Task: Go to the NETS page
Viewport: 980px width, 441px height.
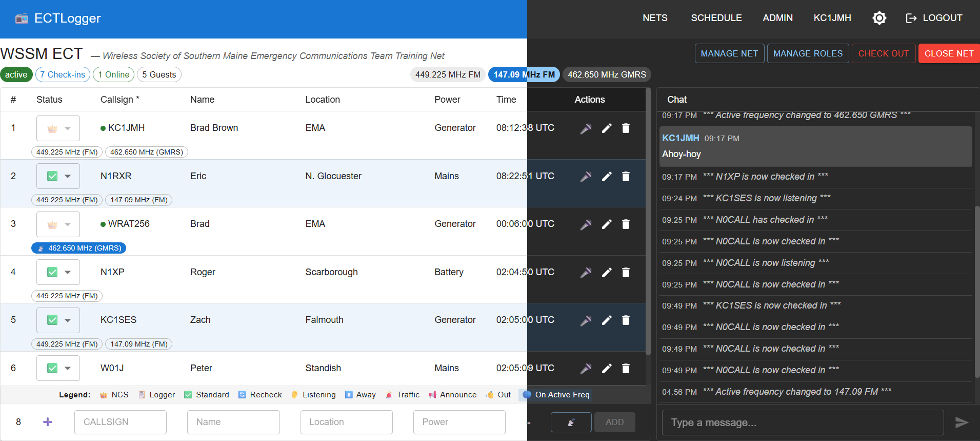Action: pyautogui.click(x=655, y=18)
